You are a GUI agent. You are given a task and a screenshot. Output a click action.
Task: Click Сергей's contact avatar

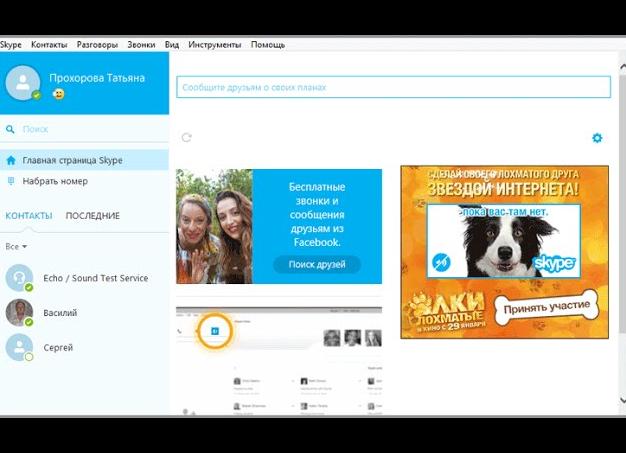(x=19, y=347)
